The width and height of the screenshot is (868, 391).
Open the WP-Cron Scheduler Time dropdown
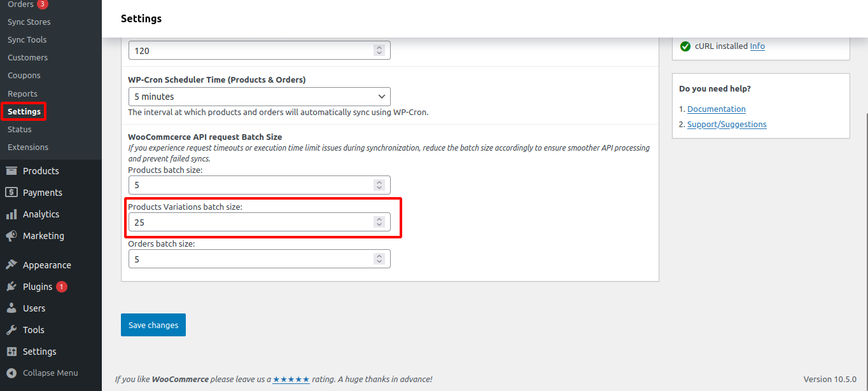click(x=259, y=97)
